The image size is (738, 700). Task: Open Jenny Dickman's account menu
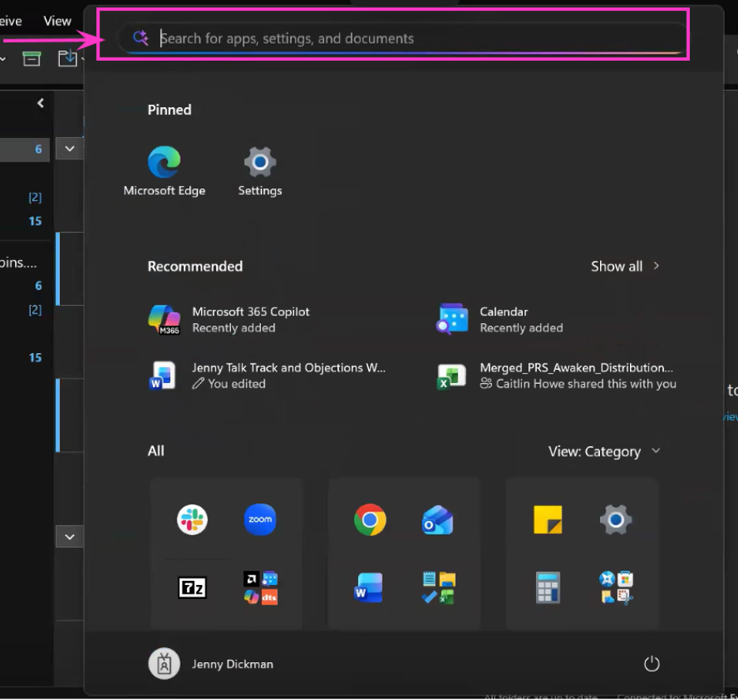[x=211, y=665]
